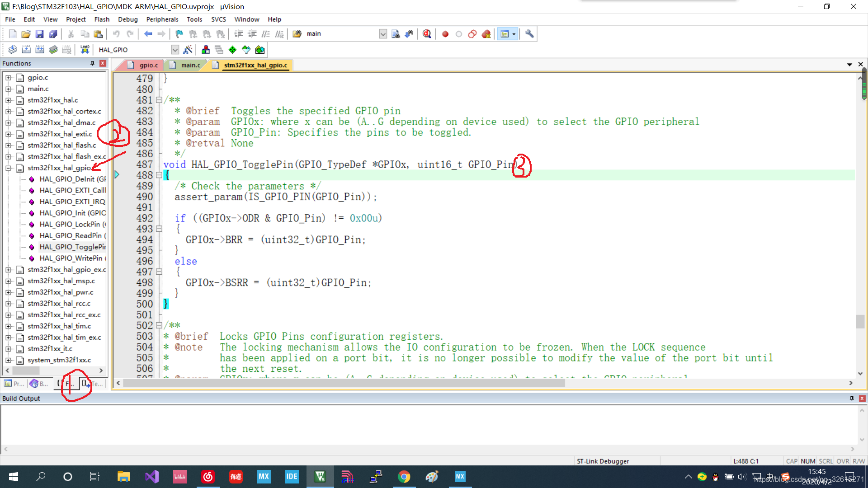Comment selection with the comment icon
868x488 pixels.
pyautogui.click(x=266, y=34)
